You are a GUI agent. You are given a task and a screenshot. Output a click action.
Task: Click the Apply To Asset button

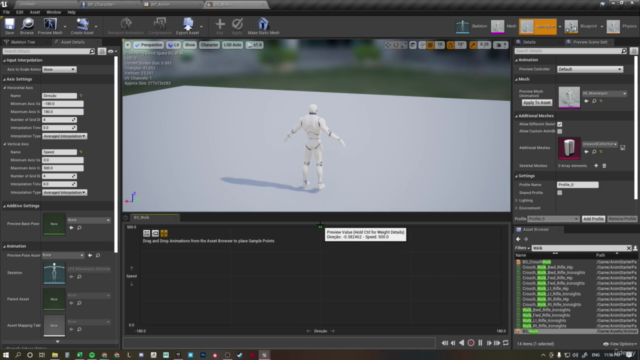click(537, 103)
